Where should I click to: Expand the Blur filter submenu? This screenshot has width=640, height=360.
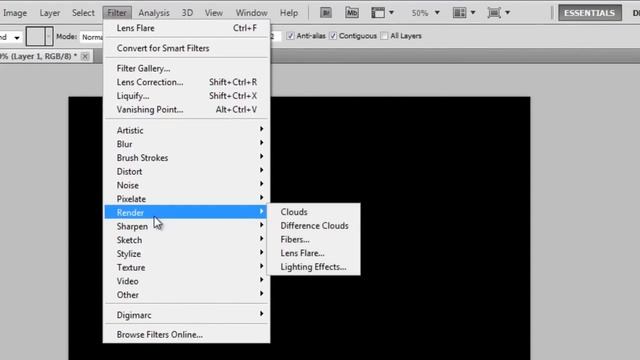pos(186,144)
